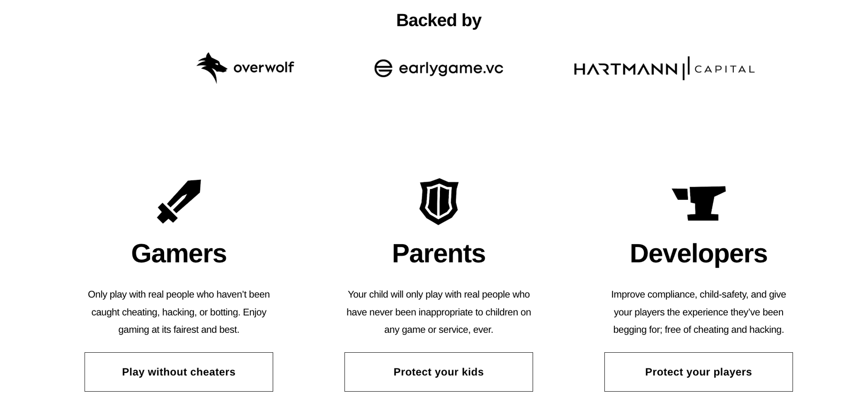Viewport: 868px width, 407px height.
Task: Click the Gamers section heading
Action: (x=179, y=253)
